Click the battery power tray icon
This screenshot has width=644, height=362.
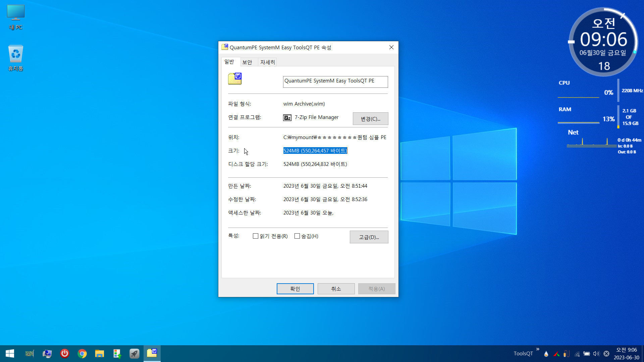(587, 354)
